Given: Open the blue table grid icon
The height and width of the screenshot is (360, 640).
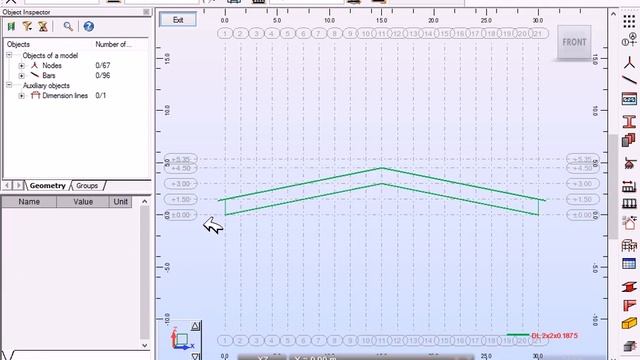Looking at the screenshot, I should 629,264.
